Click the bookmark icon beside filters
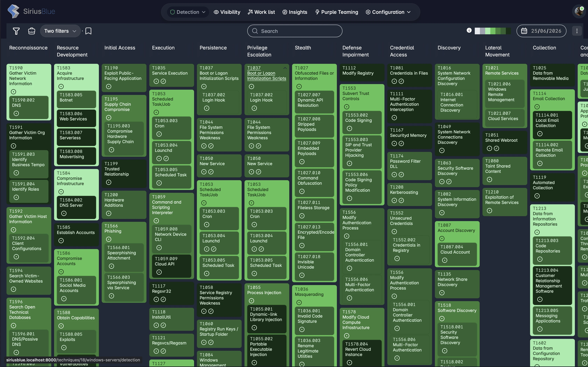This screenshot has width=588, height=367. (x=88, y=31)
